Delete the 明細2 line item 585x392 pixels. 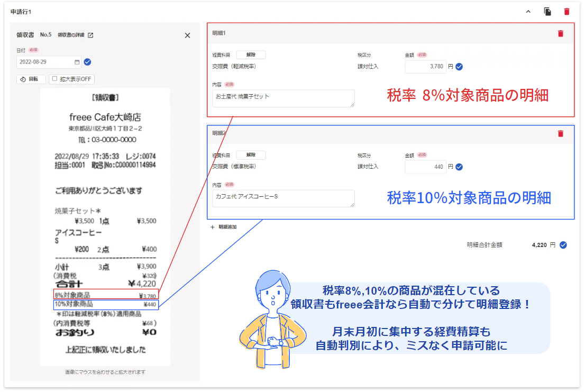click(x=560, y=133)
